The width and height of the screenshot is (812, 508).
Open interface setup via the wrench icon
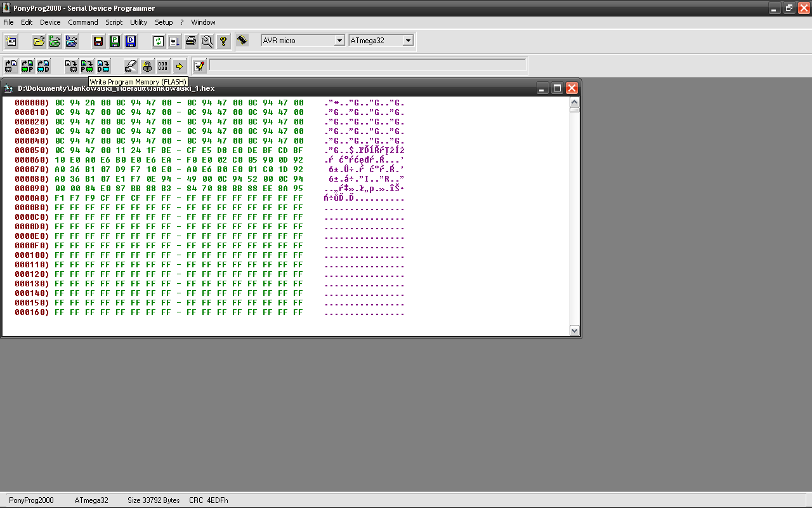[x=207, y=41]
